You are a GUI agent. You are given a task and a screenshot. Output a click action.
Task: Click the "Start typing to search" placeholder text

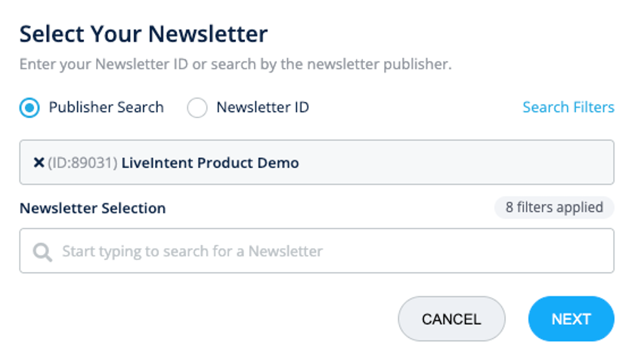[192, 251]
